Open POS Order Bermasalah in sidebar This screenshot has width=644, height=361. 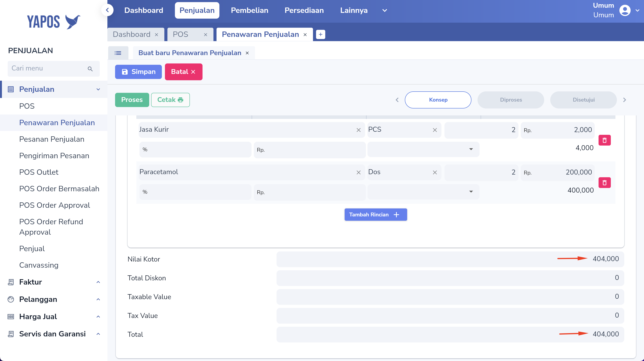59,189
